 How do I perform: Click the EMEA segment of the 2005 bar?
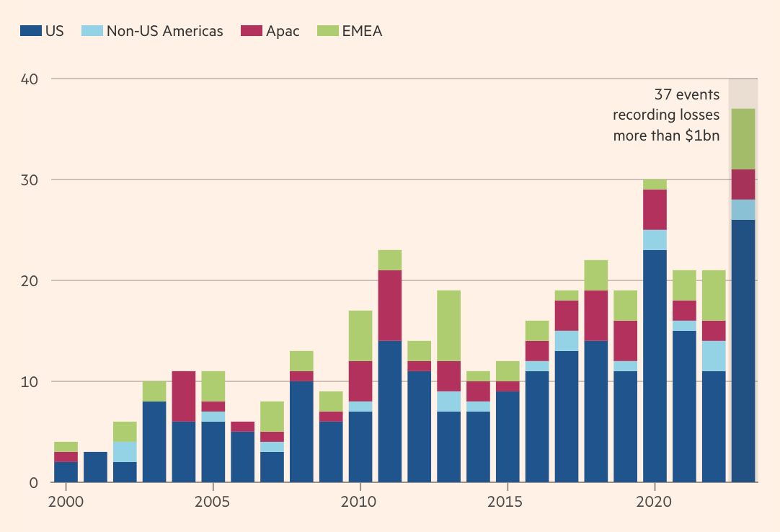tap(213, 386)
